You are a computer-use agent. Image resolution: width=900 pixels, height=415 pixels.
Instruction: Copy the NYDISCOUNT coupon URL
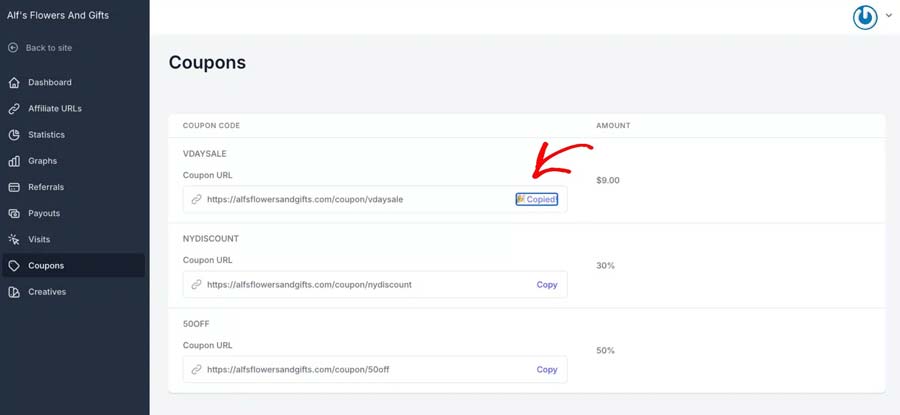pyautogui.click(x=547, y=285)
